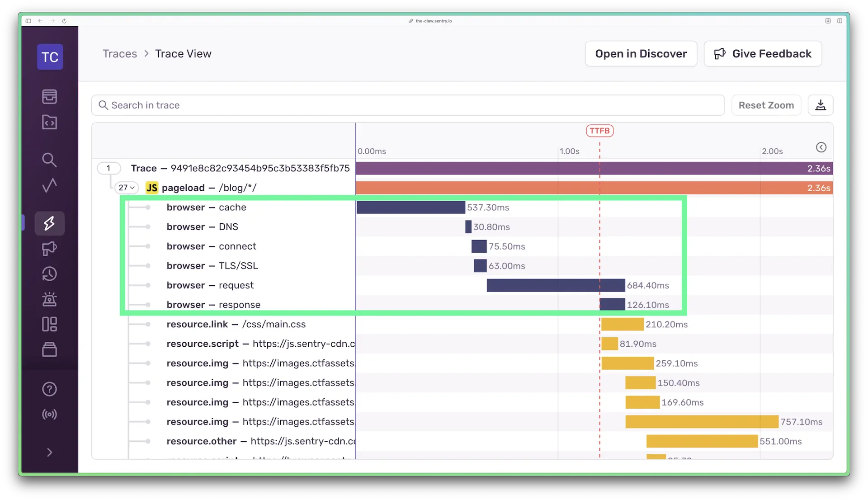
Task: Click Give Feedback button
Action: 763,54
